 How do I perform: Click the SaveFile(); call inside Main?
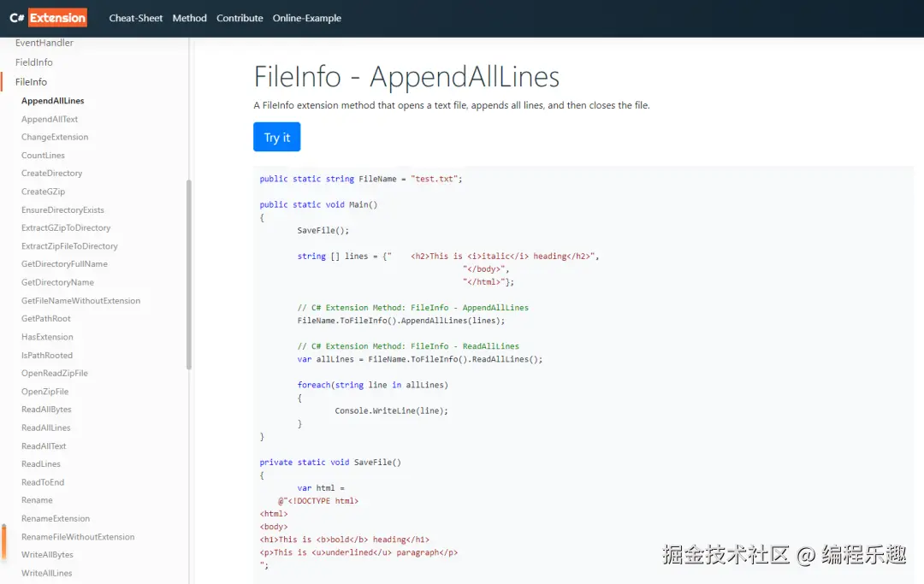(323, 230)
